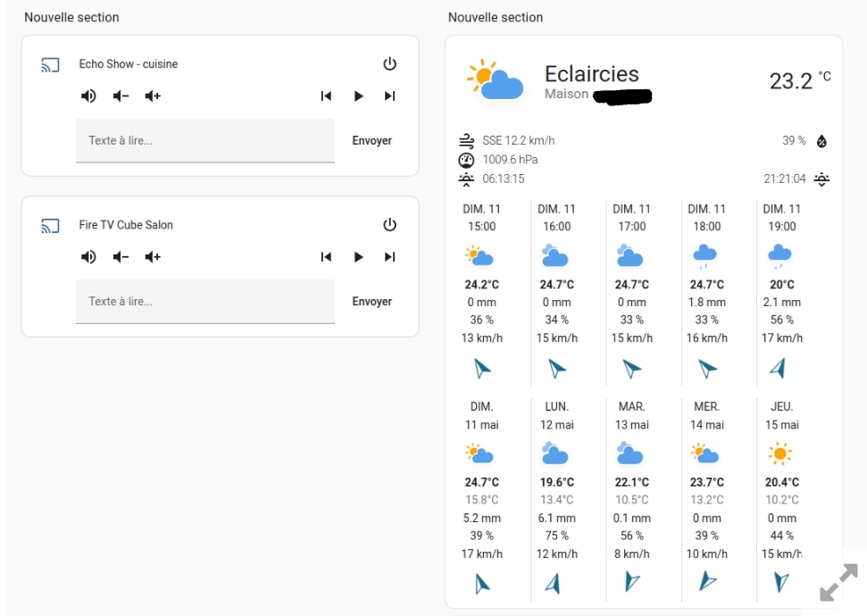Click the 15:00 hourly forecast weather icon
The height and width of the screenshot is (616, 867).
(x=479, y=256)
